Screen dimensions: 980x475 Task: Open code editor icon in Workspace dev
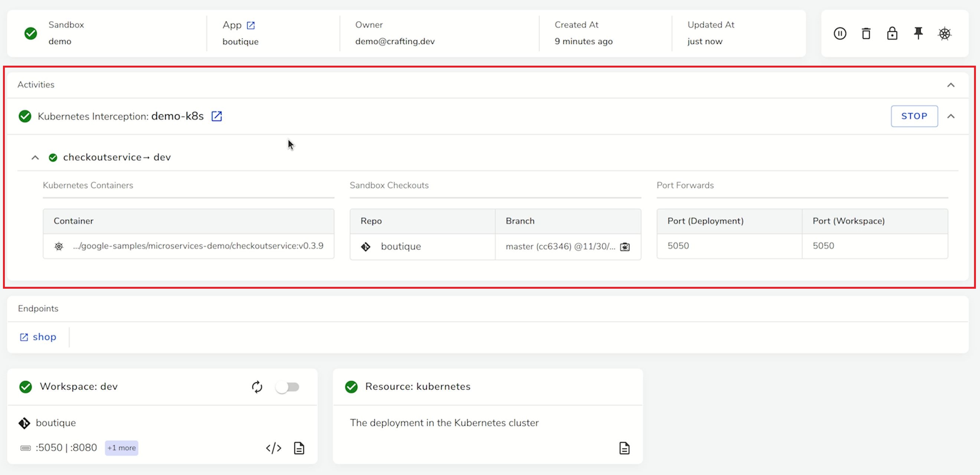tap(273, 448)
